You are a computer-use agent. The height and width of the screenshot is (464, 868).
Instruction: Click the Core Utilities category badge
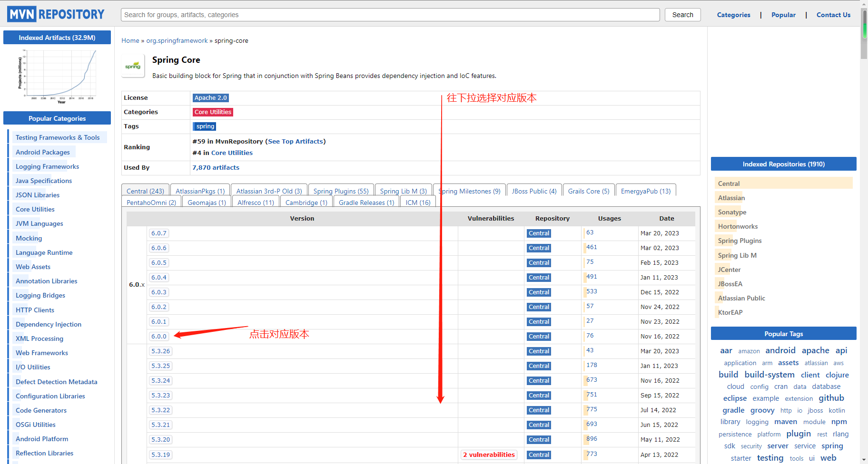click(x=213, y=112)
